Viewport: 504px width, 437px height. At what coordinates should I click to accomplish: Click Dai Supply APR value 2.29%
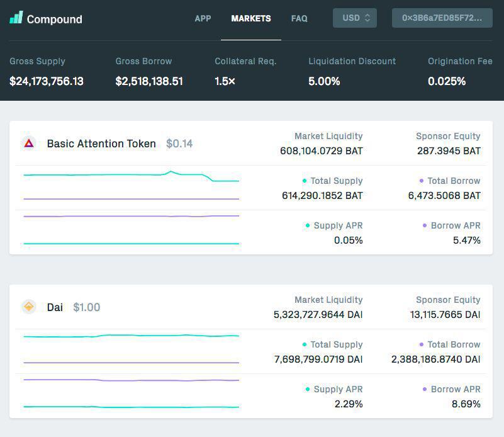[x=349, y=404]
